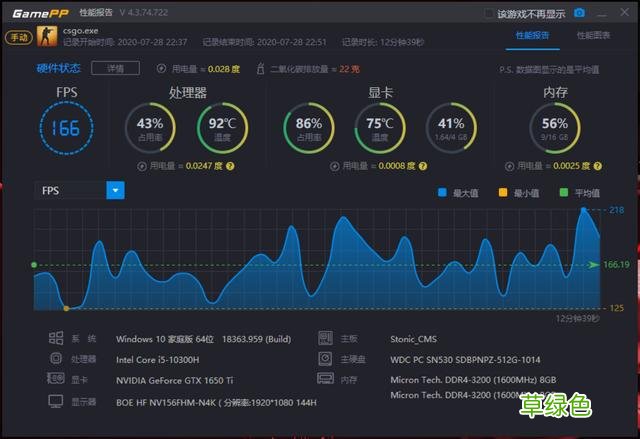Click the motherboard info icon

pyautogui.click(x=325, y=338)
